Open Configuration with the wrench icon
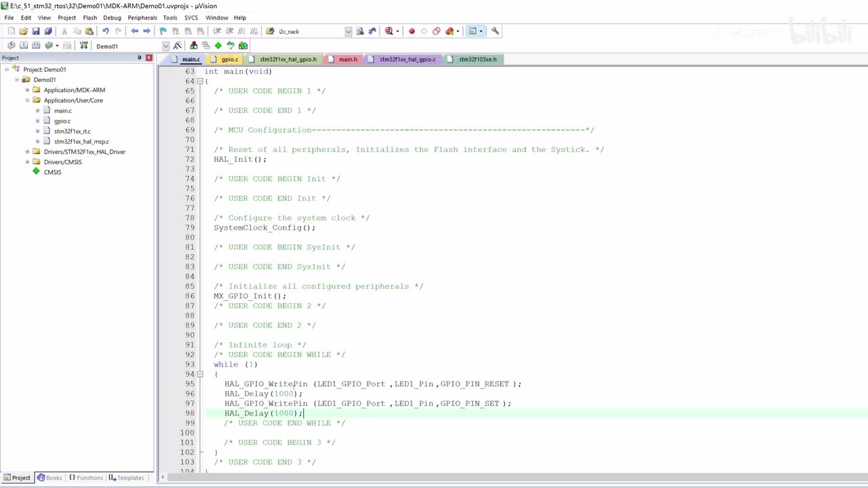 (x=495, y=31)
